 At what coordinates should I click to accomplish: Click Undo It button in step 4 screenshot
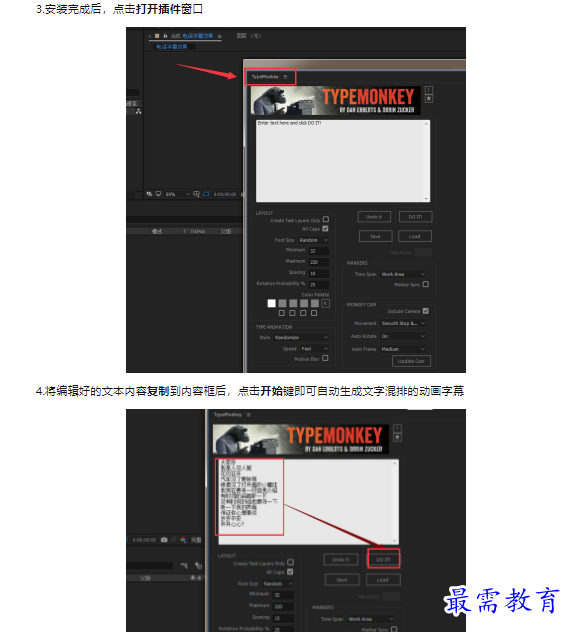coord(341,559)
